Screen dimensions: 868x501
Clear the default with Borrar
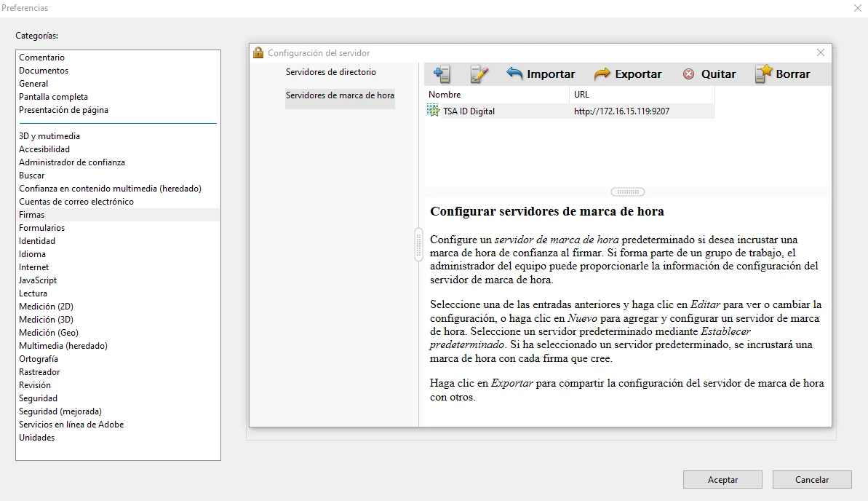tap(782, 74)
